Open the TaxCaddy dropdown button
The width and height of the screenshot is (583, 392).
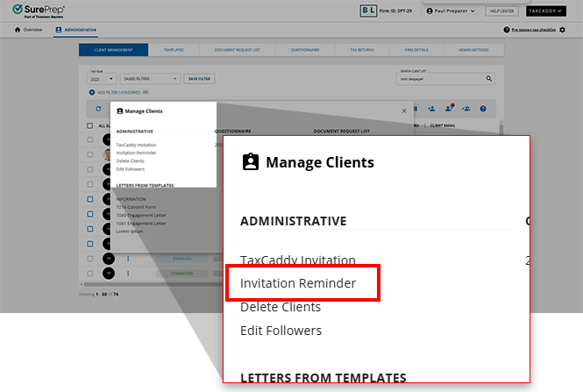pos(545,11)
